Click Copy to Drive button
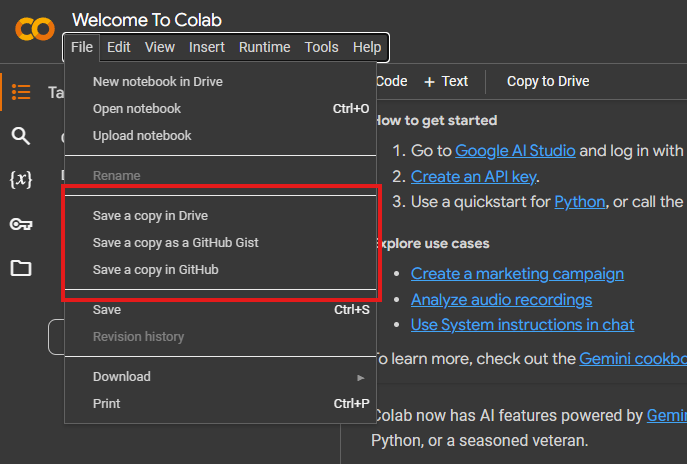The image size is (687, 464). 548,81
